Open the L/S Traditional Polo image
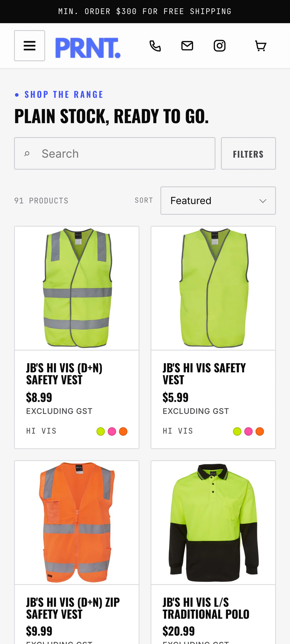This screenshot has width=290, height=644. [x=213, y=523]
